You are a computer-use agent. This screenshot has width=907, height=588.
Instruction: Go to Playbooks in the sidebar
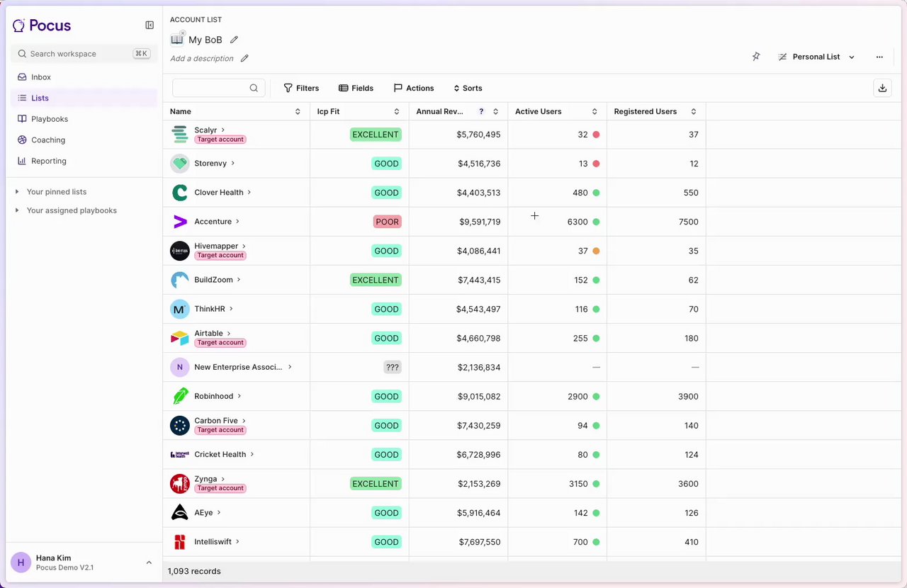pyautogui.click(x=49, y=119)
